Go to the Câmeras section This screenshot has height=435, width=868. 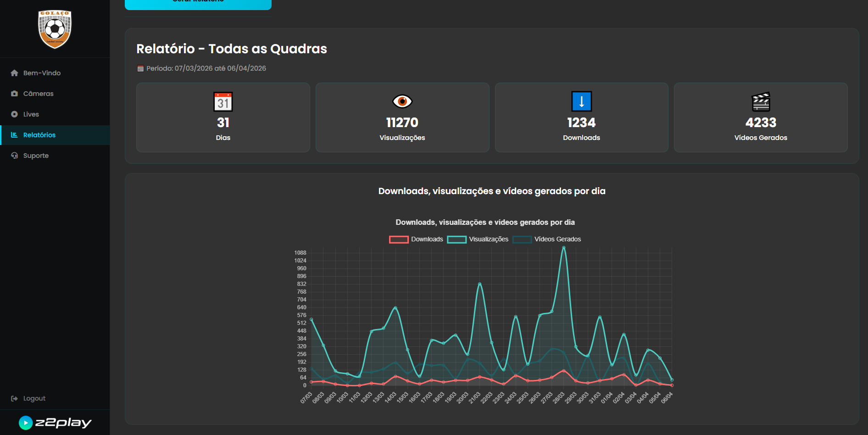[39, 94]
